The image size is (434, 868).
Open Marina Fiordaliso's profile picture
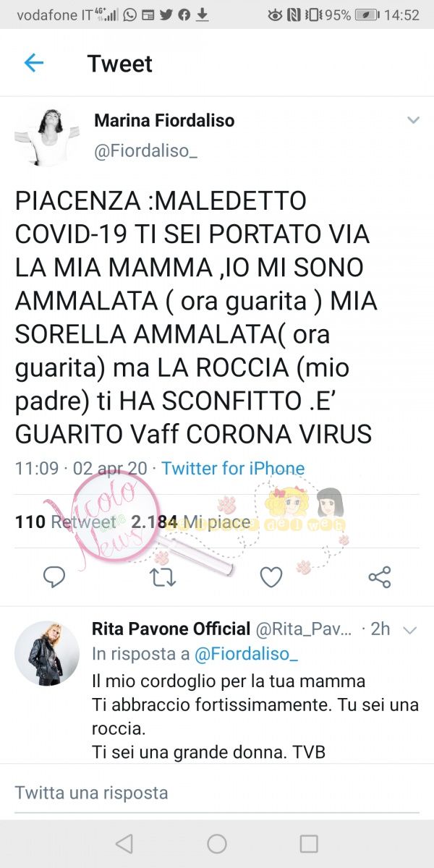47,137
